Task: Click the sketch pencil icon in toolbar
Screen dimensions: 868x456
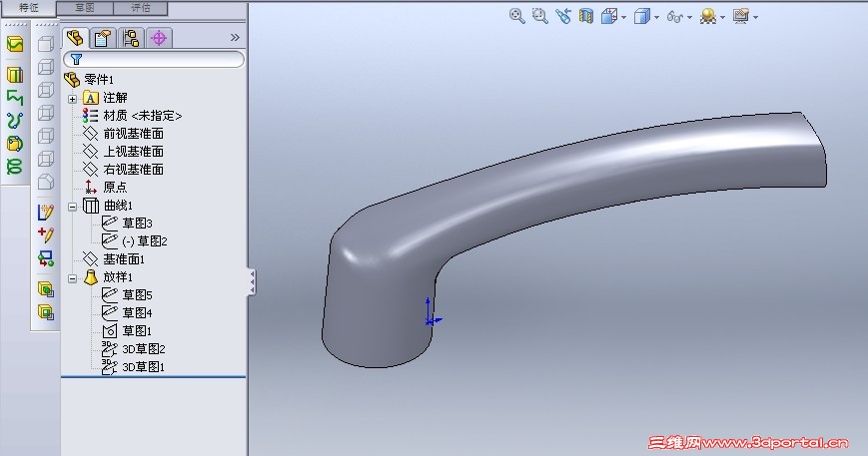Action: click(46, 212)
